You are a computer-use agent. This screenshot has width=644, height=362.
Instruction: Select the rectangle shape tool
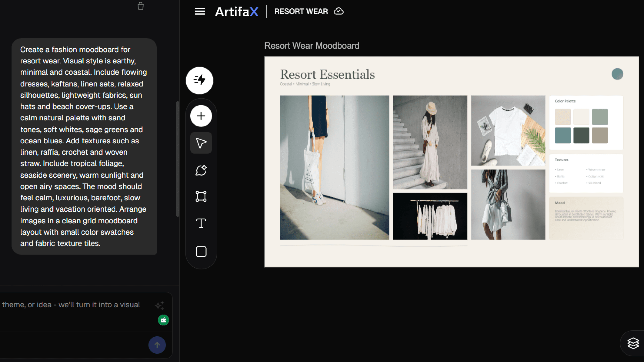(x=201, y=252)
